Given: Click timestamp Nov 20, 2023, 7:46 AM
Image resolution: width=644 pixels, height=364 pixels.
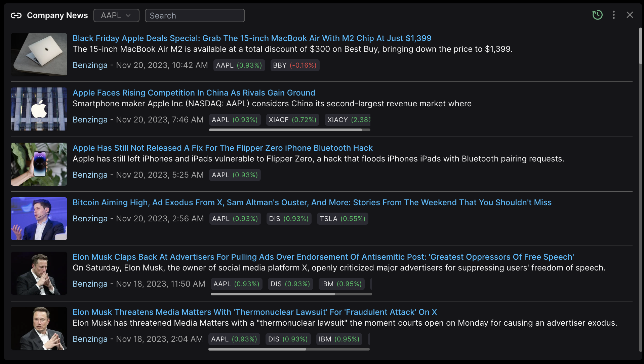Looking at the screenshot, I should [160, 120].
